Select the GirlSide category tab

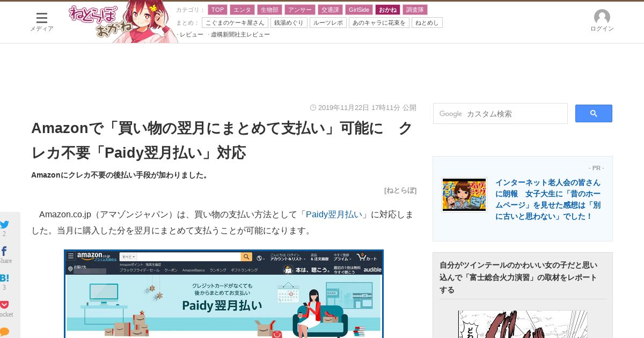(359, 10)
